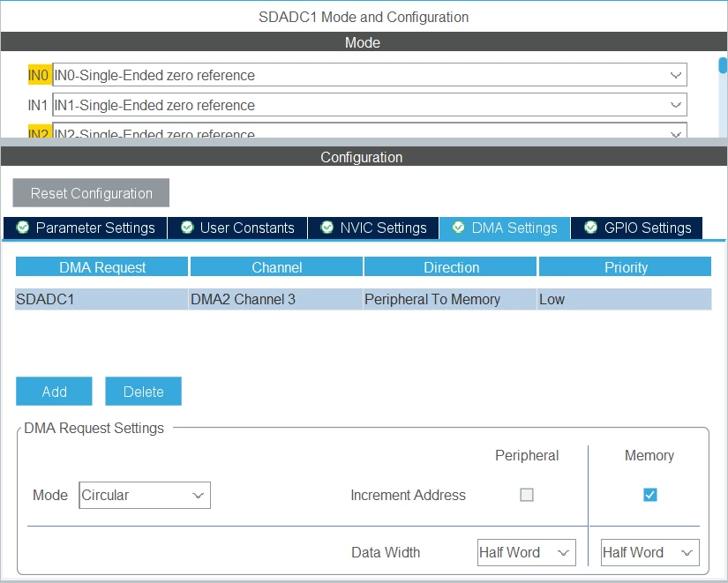Click the Mode section header bar

[364, 41]
